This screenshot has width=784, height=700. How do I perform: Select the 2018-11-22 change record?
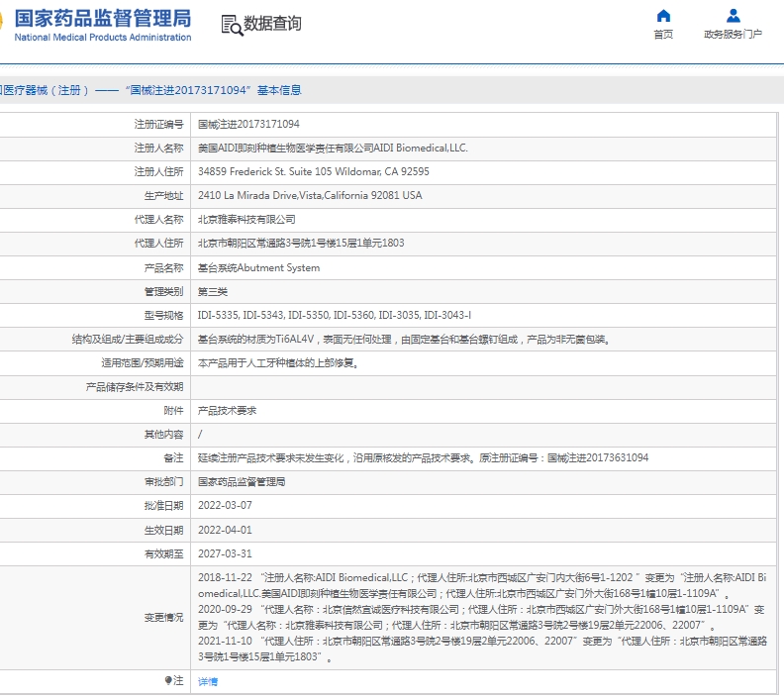482,585
